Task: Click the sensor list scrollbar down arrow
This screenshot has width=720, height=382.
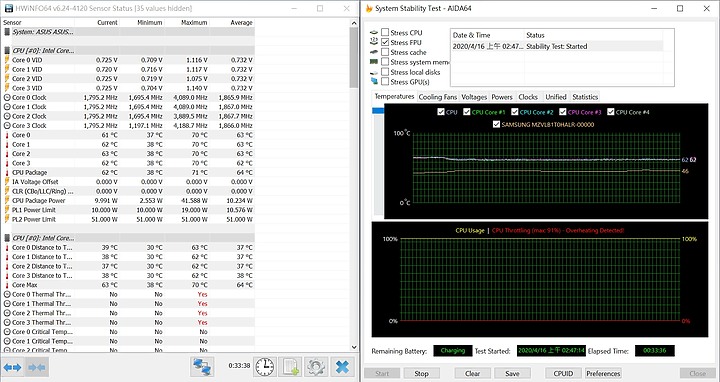Action: pyautogui.click(x=354, y=347)
